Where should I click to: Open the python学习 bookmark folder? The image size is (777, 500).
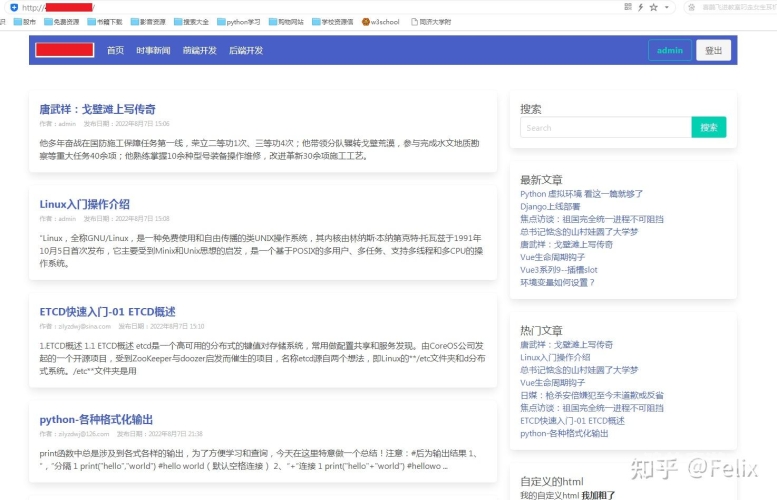tap(239, 22)
